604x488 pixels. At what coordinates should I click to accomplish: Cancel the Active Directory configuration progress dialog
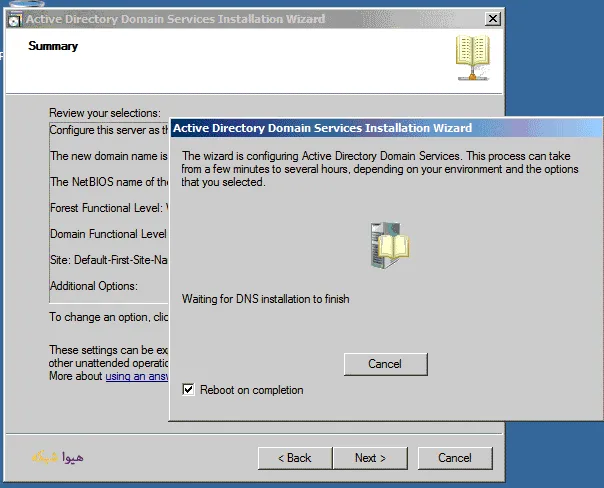pos(386,364)
